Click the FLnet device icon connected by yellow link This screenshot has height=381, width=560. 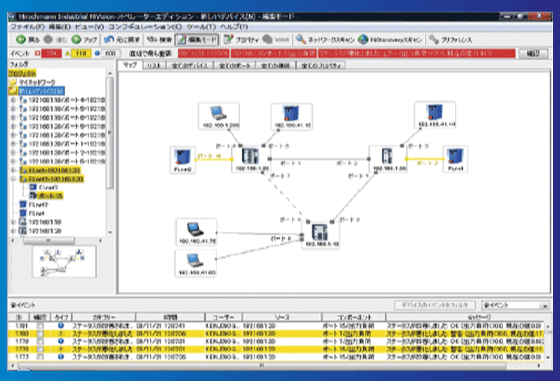pos(455,159)
